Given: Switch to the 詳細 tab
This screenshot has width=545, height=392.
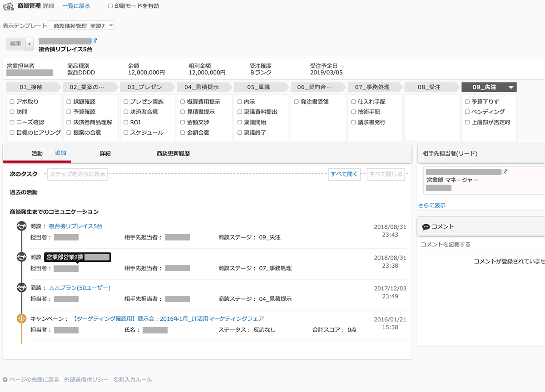Looking at the screenshot, I should point(105,154).
